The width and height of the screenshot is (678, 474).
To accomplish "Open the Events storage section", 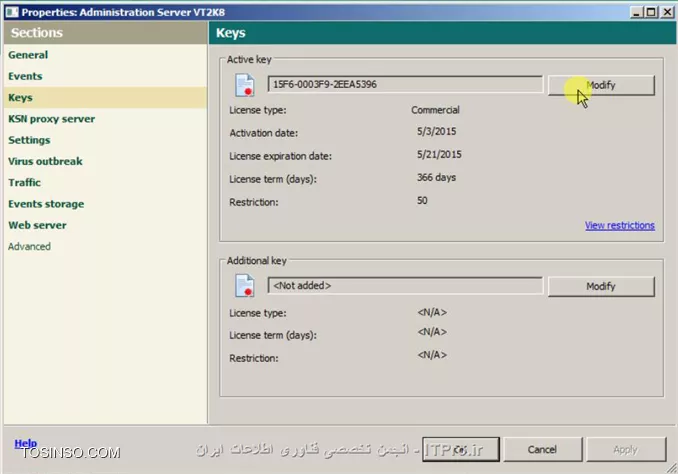I will [x=46, y=204].
